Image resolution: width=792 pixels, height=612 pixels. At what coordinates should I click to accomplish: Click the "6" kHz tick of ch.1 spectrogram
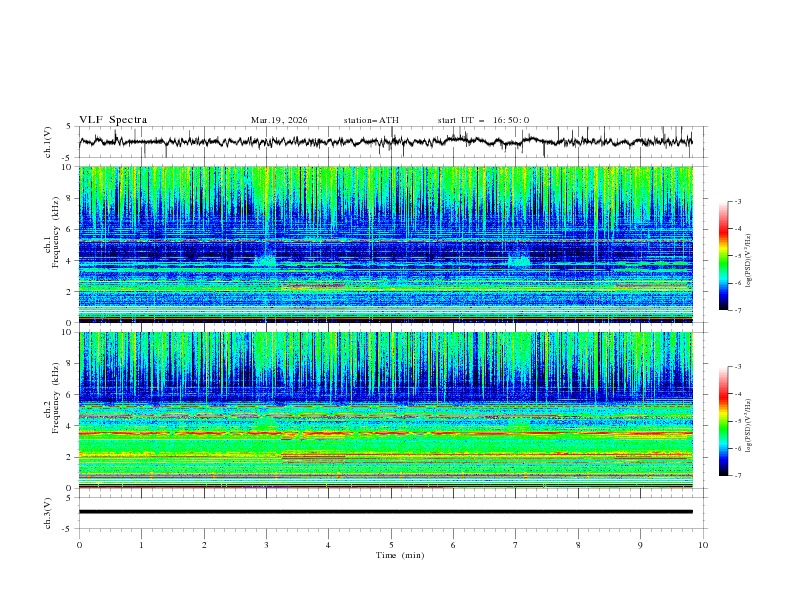pyautogui.click(x=70, y=229)
